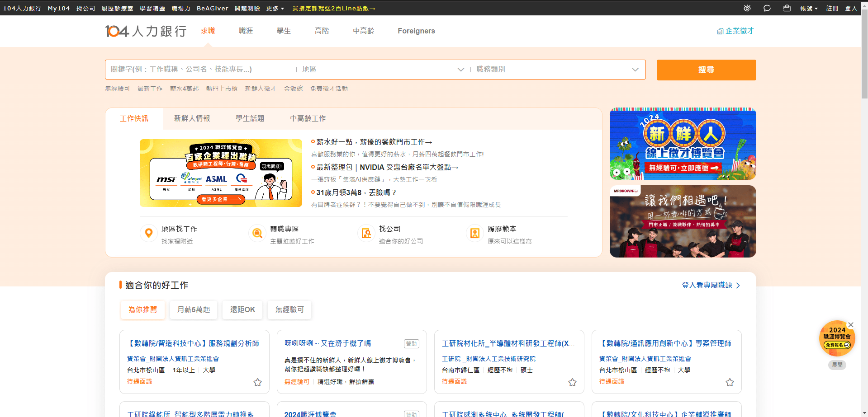Open the 職務類別 dropdown in search bar
Image resolution: width=868 pixels, height=417 pixels.
click(x=558, y=70)
